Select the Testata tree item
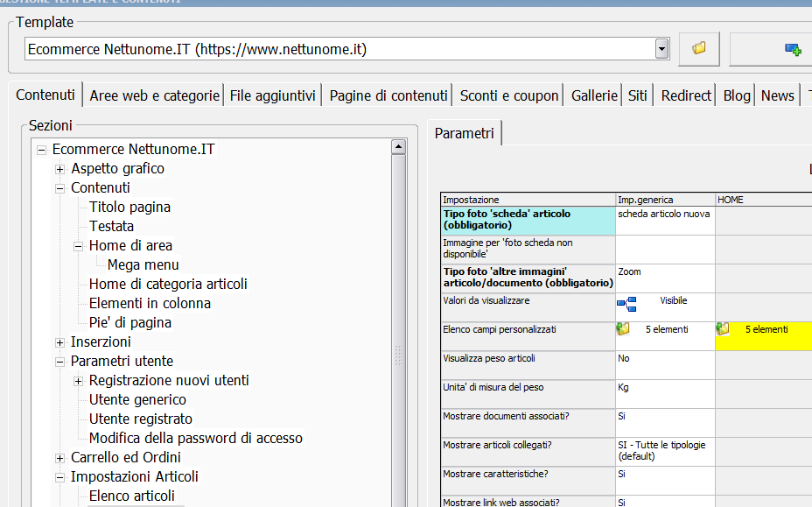Image resolution: width=812 pixels, height=507 pixels. 111,227
